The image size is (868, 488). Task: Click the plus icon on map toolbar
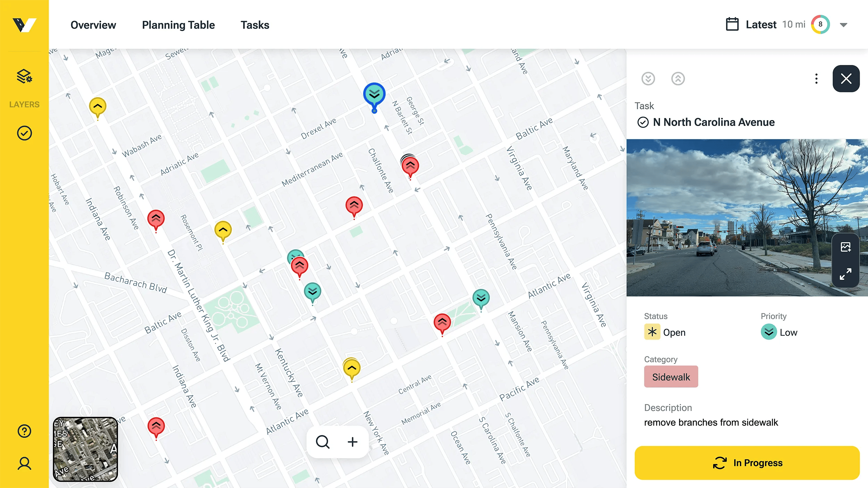352,442
